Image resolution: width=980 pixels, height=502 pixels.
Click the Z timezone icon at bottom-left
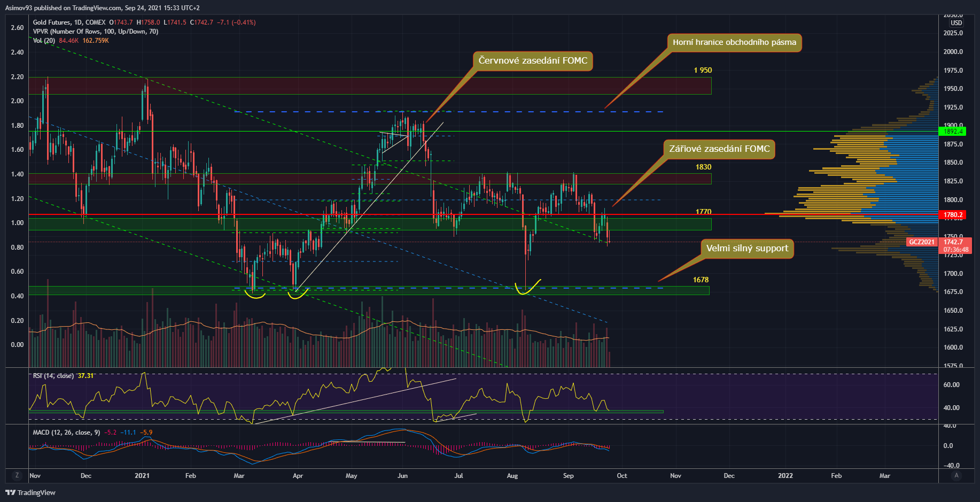pyautogui.click(x=17, y=475)
